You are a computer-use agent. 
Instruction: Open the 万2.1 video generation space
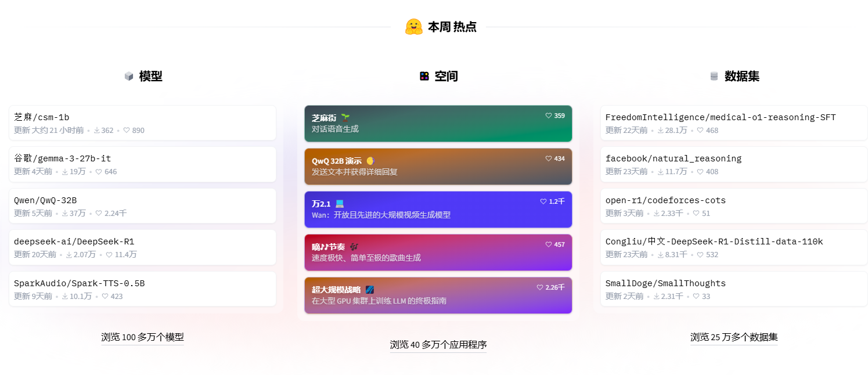[438, 210]
